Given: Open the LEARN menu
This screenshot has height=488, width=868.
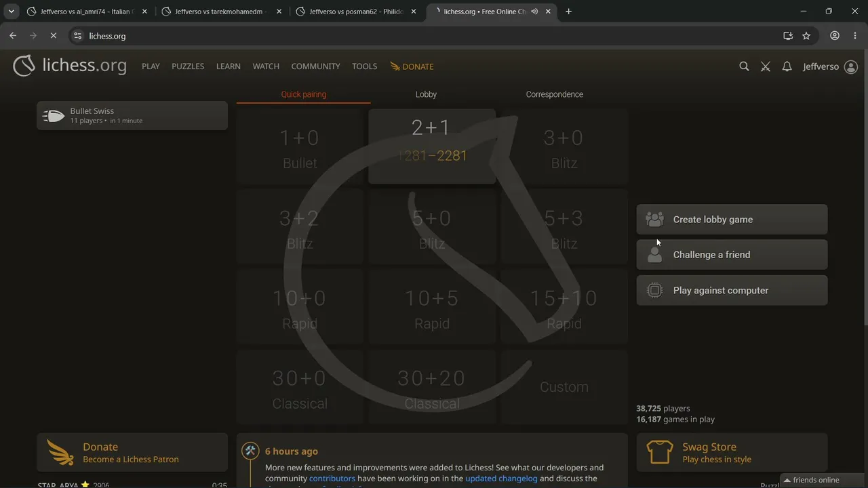Looking at the screenshot, I should (x=229, y=66).
